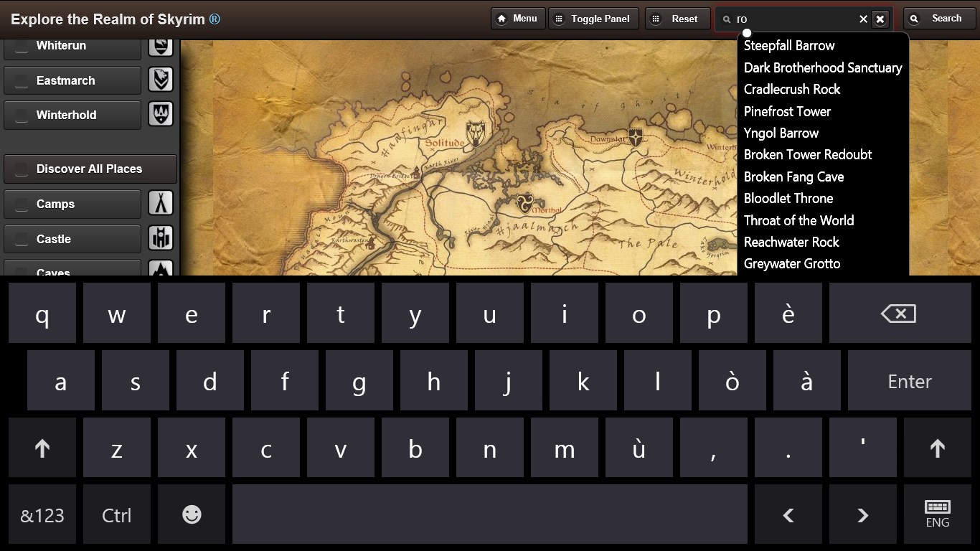Select Cradlecrush Rock suggestion
The width and height of the screenshot is (980, 551).
click(792, 89)
